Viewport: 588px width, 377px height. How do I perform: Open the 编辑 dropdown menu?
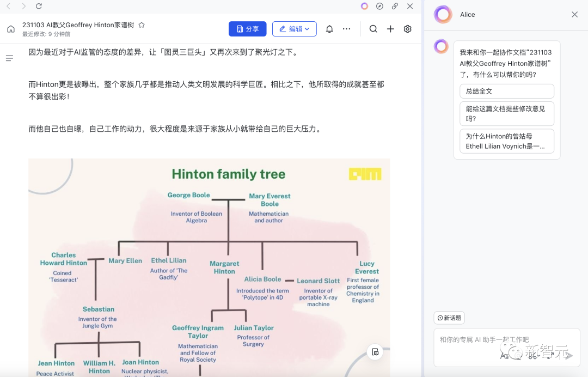(x=294, y=29)
